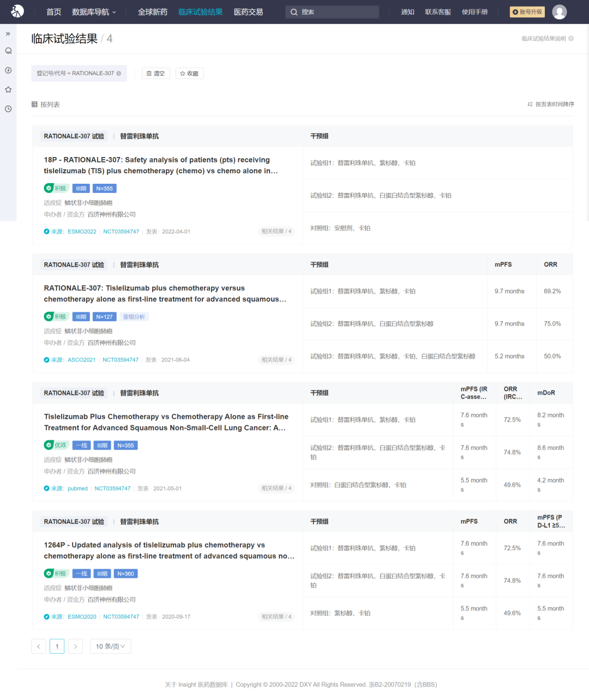Click source icon for ASCO2021 entry

[46, 360]
